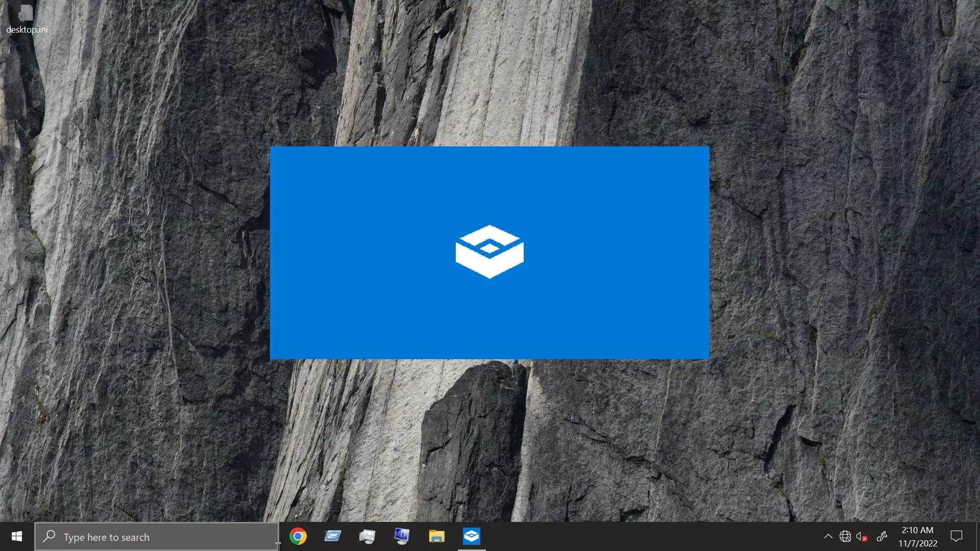Click empty space on the taskbar

[638, 537]
